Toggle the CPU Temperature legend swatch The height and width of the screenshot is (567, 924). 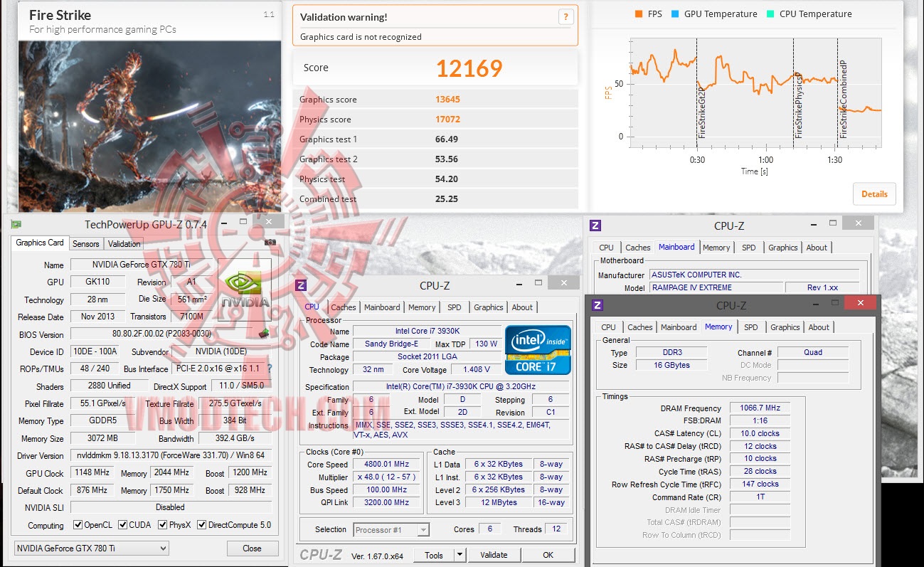click(x=770, y=14)
